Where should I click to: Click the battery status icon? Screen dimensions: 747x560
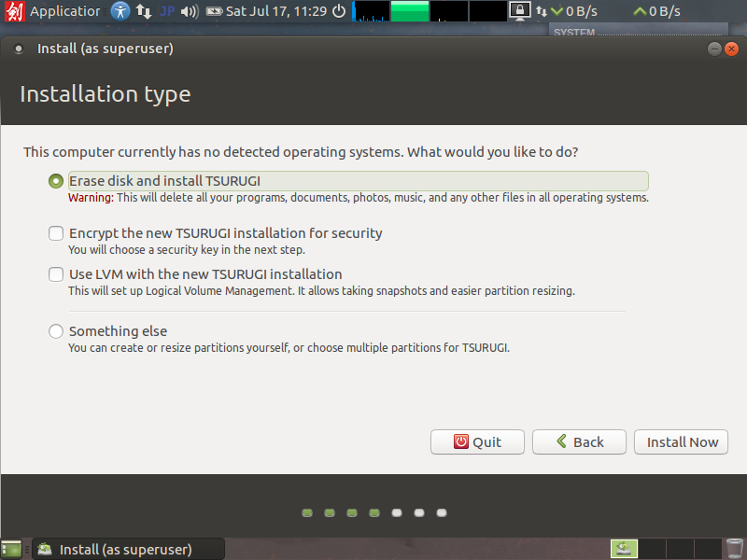pos(214,11)
